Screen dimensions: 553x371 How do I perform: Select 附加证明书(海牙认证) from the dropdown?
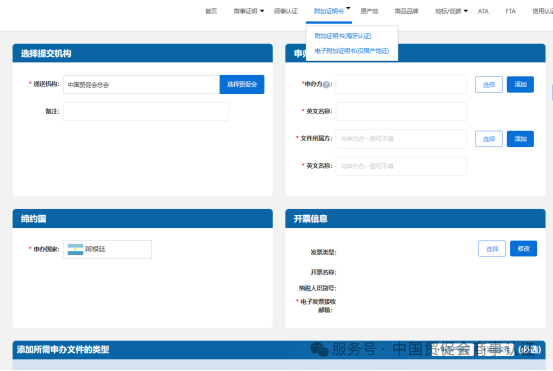[343, 36]
